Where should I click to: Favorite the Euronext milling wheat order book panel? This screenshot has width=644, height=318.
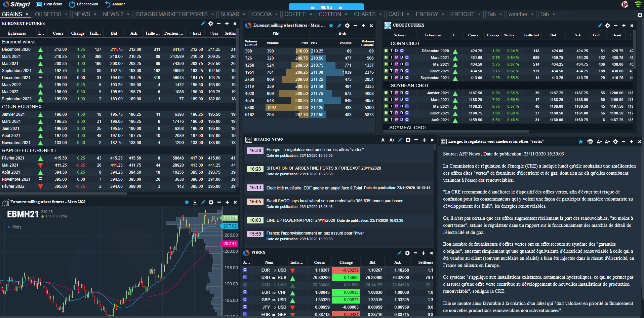click(x=331, y=26)
